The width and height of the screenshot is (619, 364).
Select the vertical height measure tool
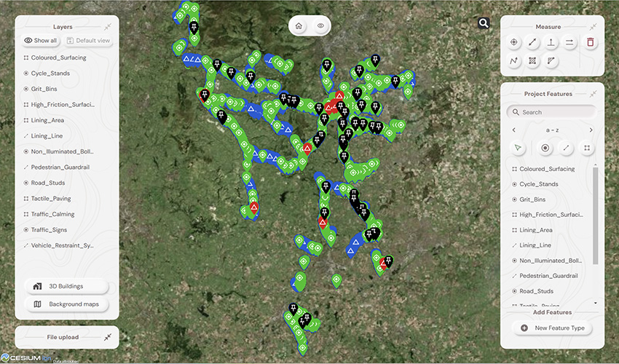551,43
